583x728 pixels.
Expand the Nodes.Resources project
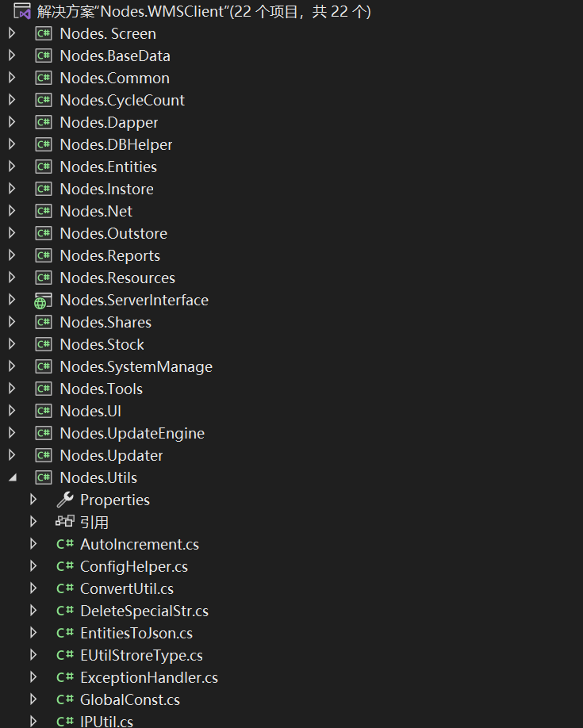click(x=13, y=278)
